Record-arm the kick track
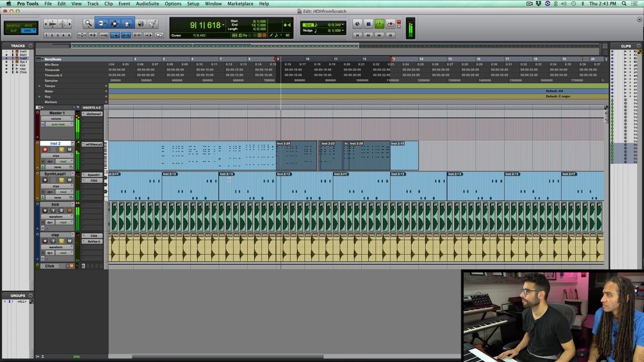The height and width of the screenshot is (362, 644). click(45, 210)
